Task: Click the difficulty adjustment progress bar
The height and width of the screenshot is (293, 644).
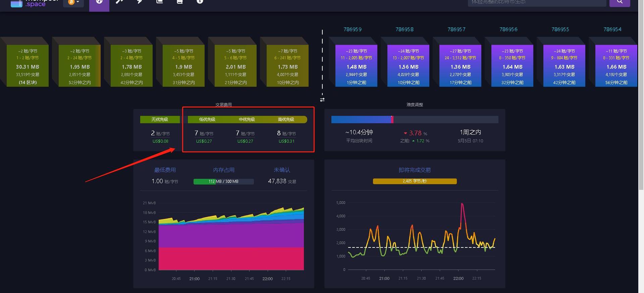Action: (415, 120)
